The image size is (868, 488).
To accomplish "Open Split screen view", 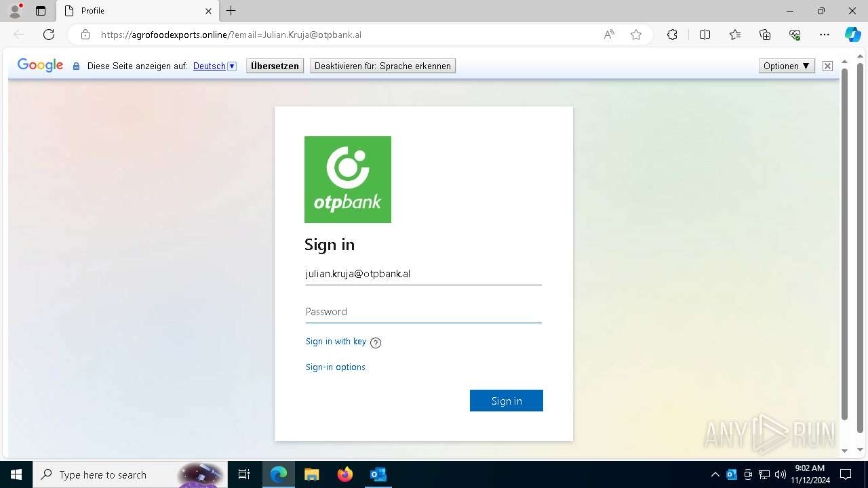I will (x=705, y=35).
